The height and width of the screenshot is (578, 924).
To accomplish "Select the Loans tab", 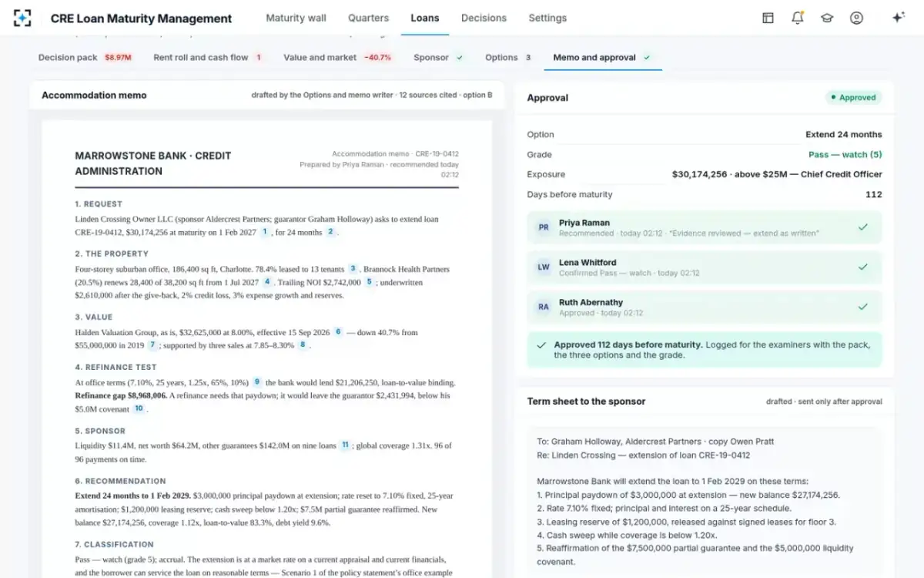I will 425,18.
